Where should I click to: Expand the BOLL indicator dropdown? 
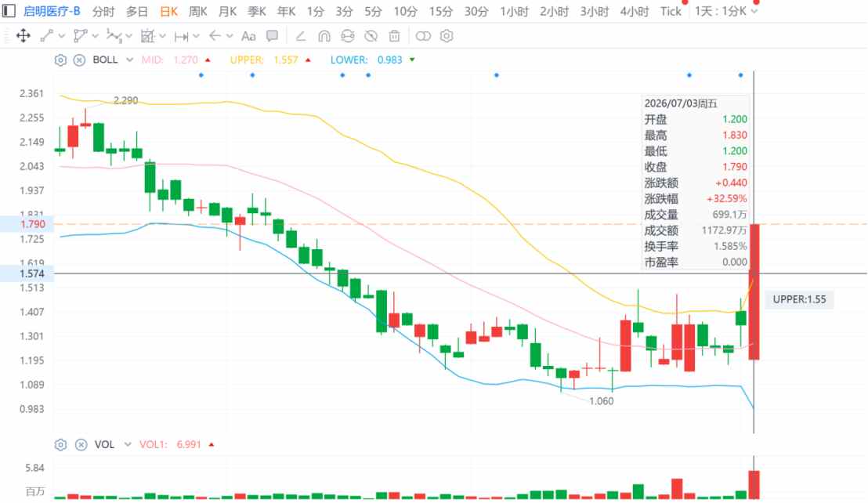[129, 60]
